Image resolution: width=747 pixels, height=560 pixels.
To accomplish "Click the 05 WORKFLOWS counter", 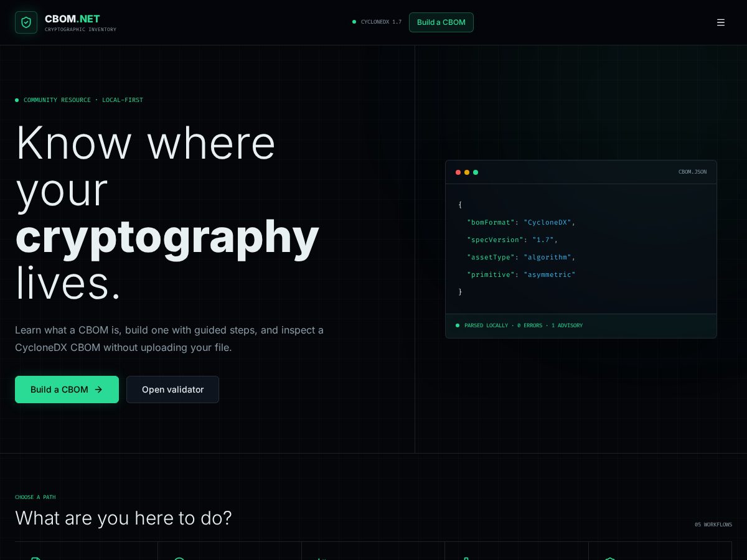I will [713, 525].
